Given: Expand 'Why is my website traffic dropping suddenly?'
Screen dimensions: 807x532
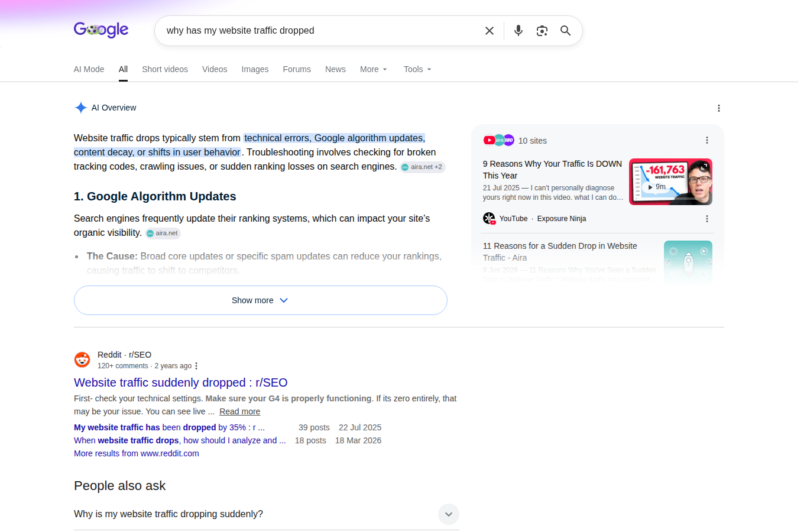Looking at the screenshot, I should click(x=267, y=514).
